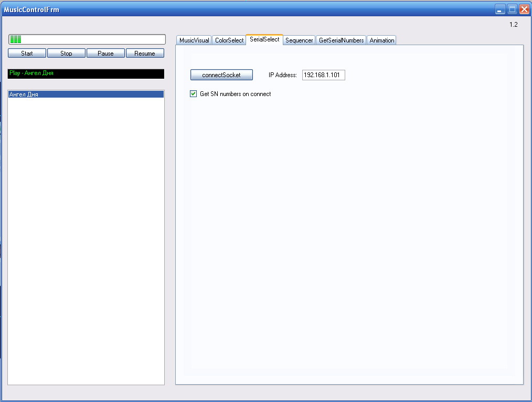Open the GetSerialNumbers tab

[341, 40]
